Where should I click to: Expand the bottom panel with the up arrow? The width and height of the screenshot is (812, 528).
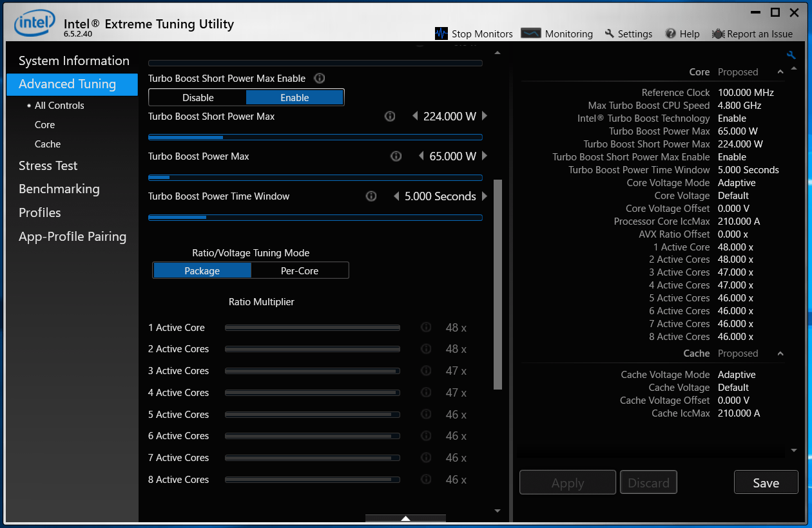click(405, 518)
